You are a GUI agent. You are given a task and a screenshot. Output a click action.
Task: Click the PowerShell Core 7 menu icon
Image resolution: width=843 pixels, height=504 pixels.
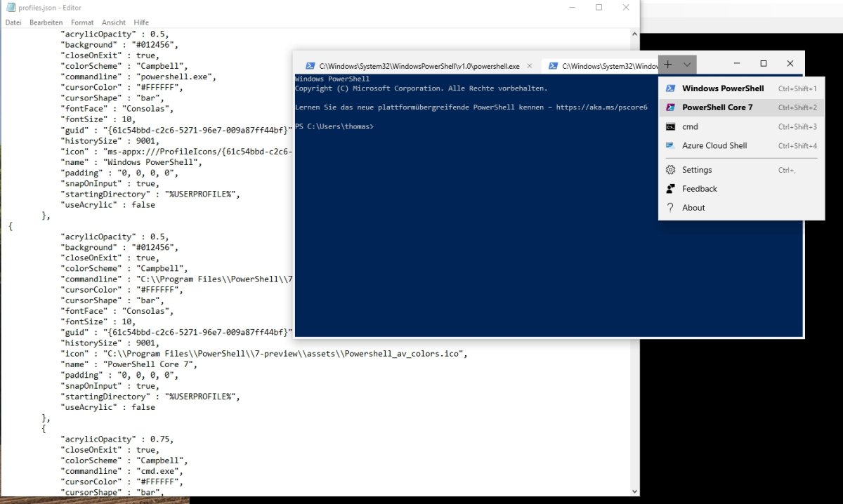pos(671,107)
